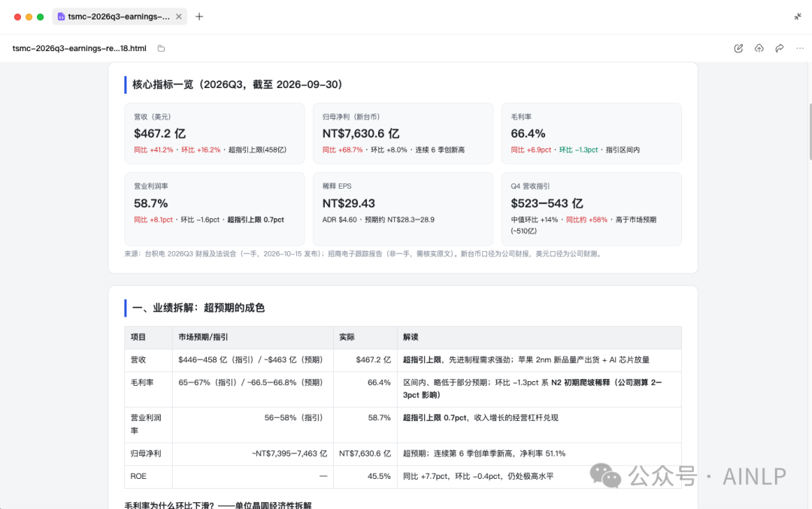The image size is (812, 509).
Task: Click the subheading 毛利率为什么环比下滑？
Action: click(169, 504)
